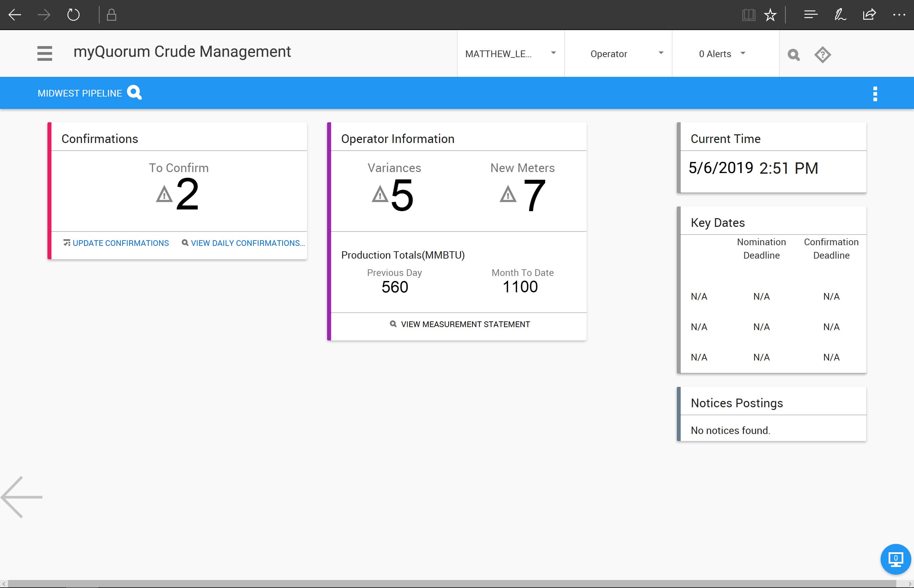
Task: Open the browser hub lines icon
Action: tap(810, 15)
